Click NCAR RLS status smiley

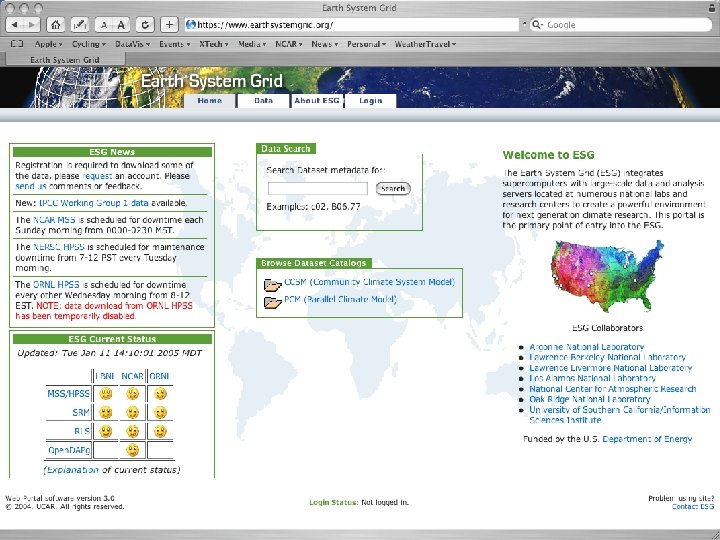point(133,431)
